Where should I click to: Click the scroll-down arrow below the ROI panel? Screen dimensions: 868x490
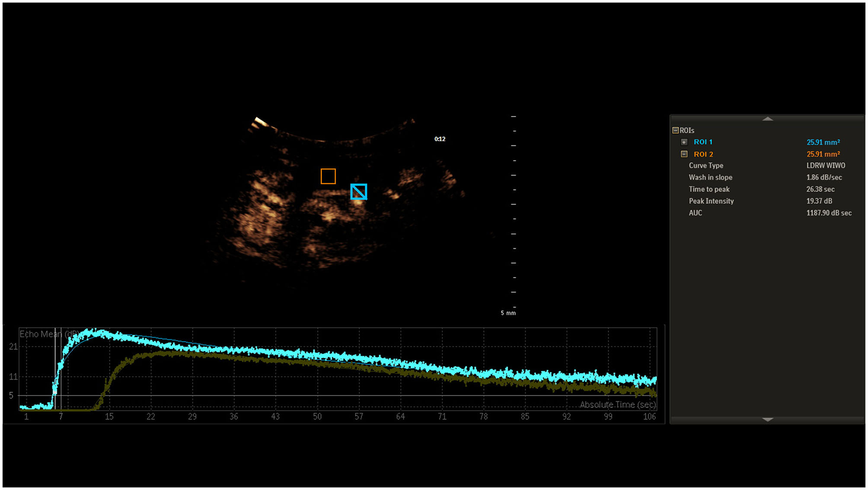(x=768, y=420)
